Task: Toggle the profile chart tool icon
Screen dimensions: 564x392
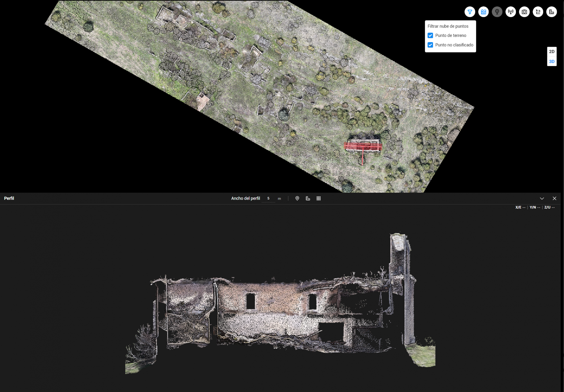Action: [483, 12]
